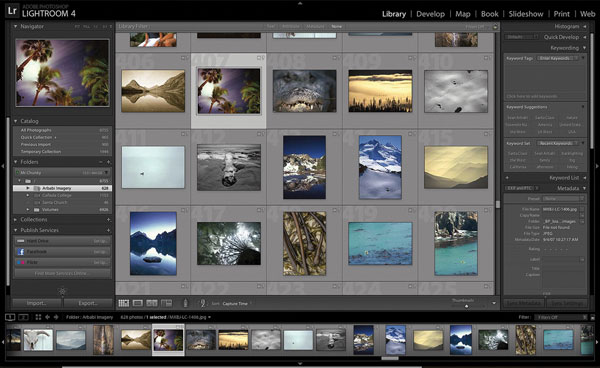Set the None option in Library Filter

[x=337, y=26]
